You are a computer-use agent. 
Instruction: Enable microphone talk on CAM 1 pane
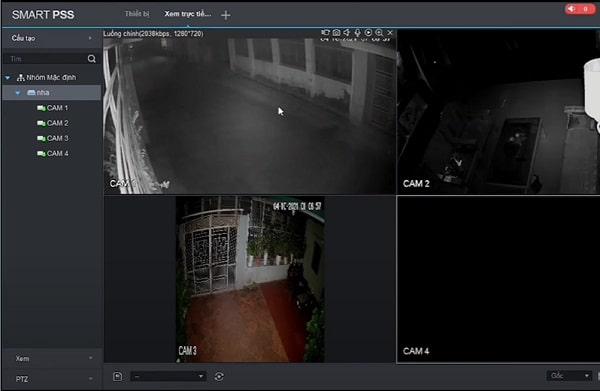(357, 33)
